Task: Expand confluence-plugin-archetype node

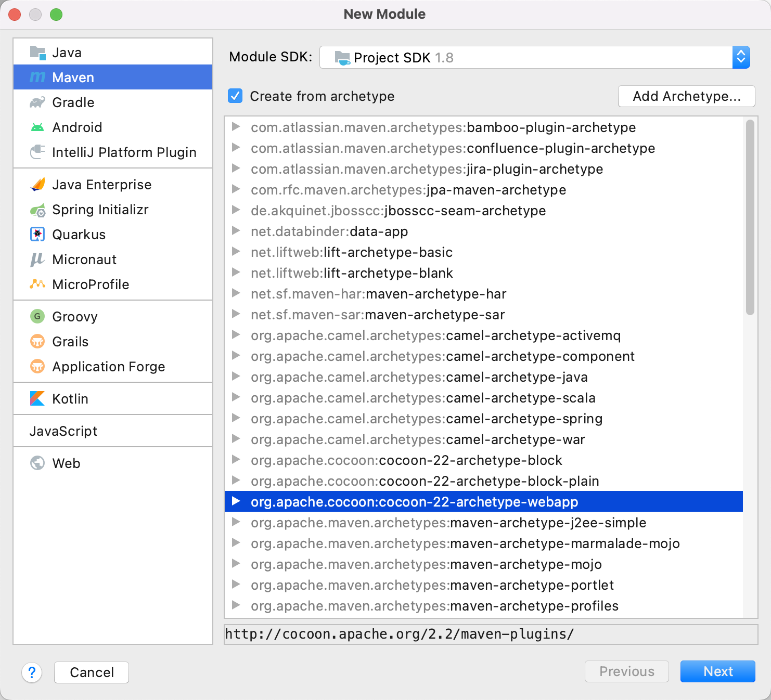Action: pyautogui.click(x=236, y=148)
